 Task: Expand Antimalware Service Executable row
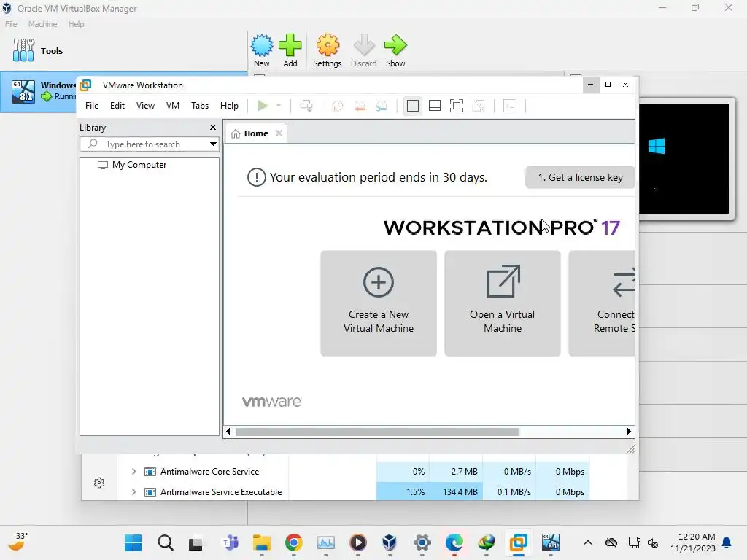point(133,492)
